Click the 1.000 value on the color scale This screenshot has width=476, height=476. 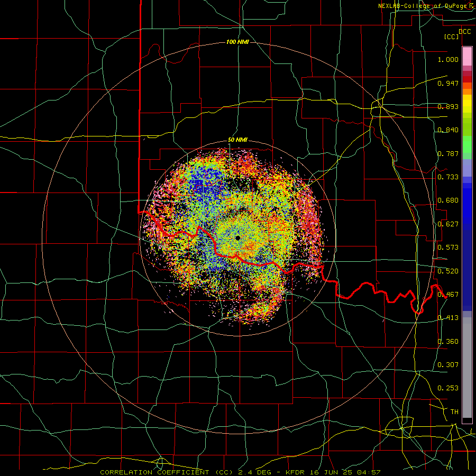[x=448, y=60]
